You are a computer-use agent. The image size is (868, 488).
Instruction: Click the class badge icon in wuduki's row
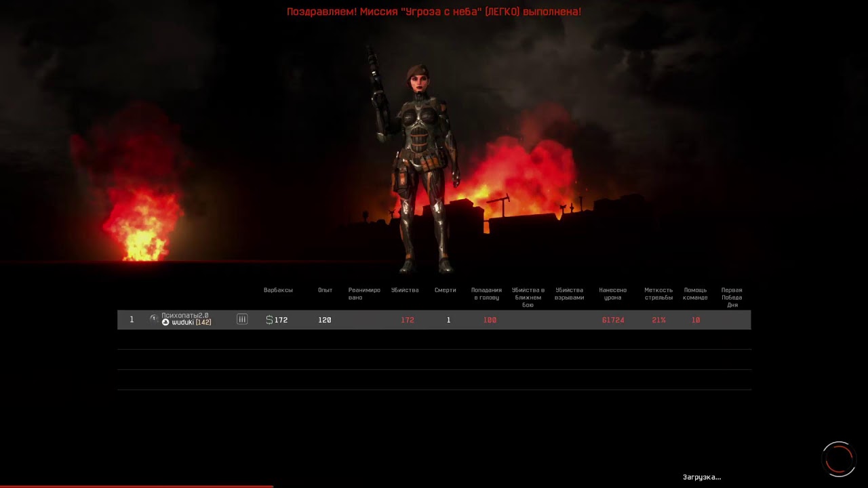click(242, 319)
